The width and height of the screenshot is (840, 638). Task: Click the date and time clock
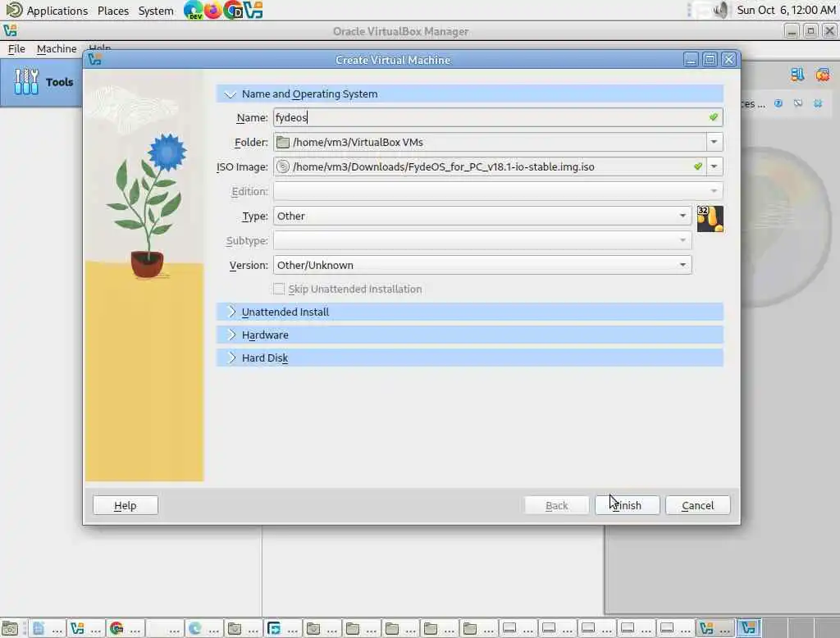(785, 10)
